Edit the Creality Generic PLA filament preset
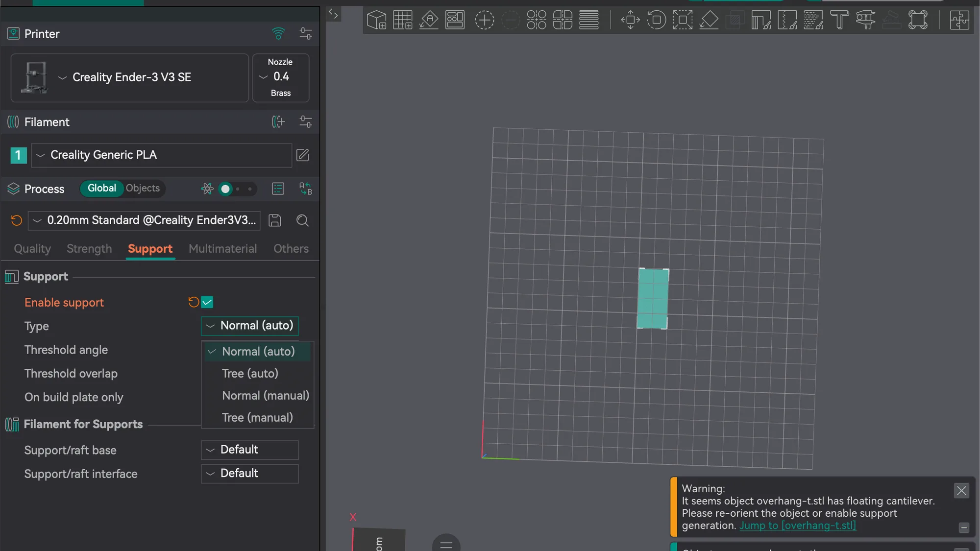This screenshot has height=551, width=980. coord(303,155)
